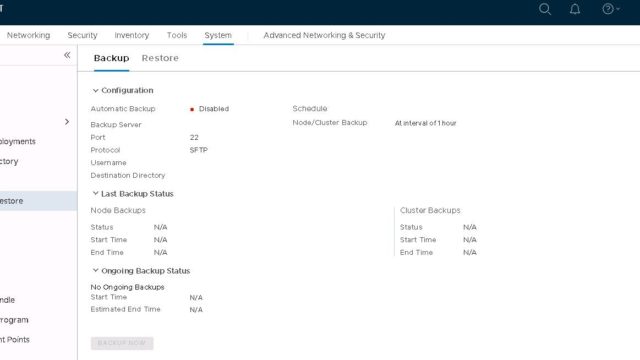Open the Security tab
The width and height of the screenshot is (640, 360).
[82, 35]
